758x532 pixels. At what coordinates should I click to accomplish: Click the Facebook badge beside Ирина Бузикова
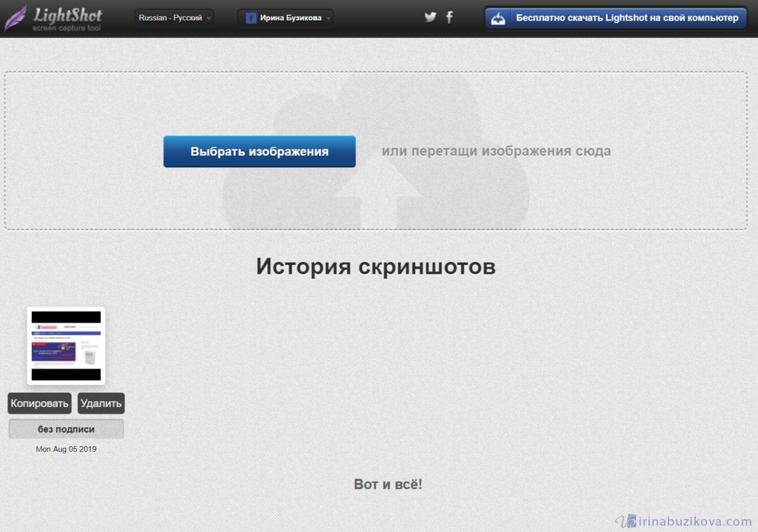[x=251, y=18]
